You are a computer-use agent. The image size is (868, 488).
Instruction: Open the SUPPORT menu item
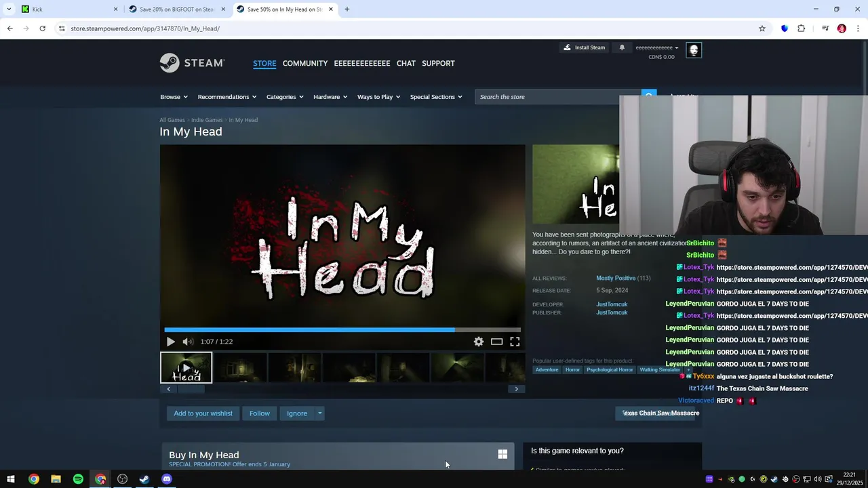pos(438,63)
